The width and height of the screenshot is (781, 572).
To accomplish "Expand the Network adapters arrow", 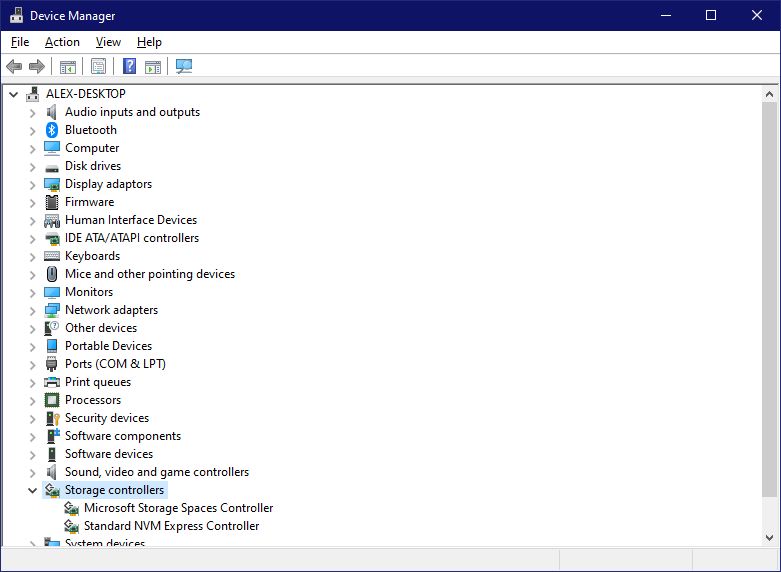I will point(32,311).
